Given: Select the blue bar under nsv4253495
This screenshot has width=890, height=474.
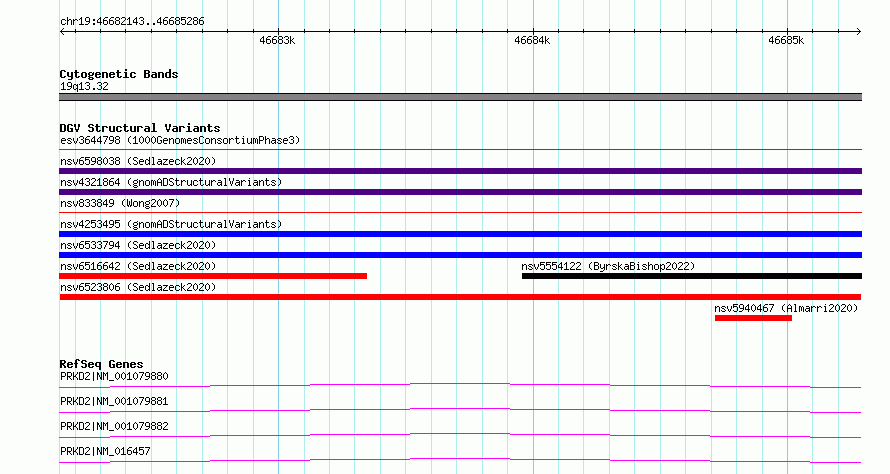Looking at the screenshot, I should point(460,234).
